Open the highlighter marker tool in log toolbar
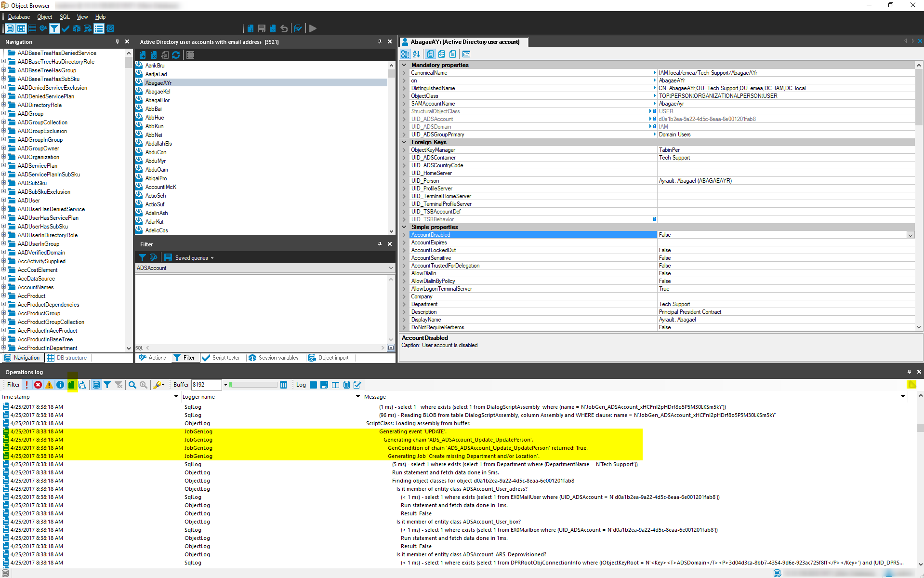Viewport: 924px width, 578px height. point(158,385)
